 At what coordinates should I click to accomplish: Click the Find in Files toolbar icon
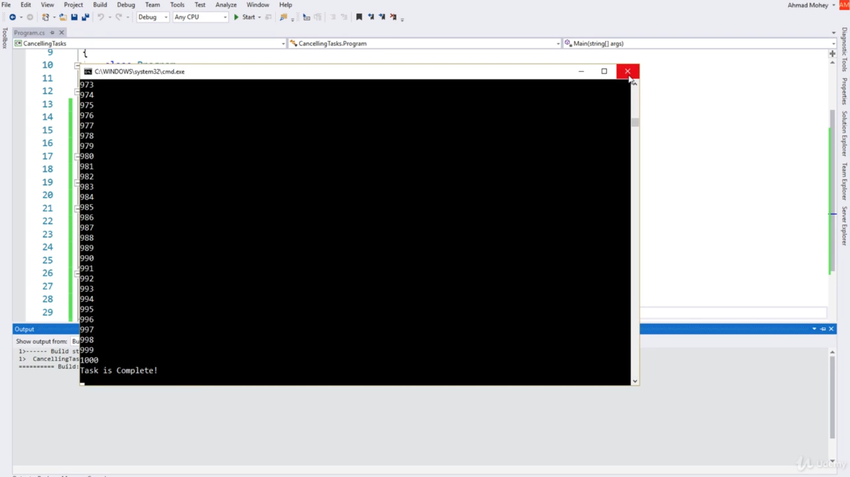(x=283, y=17)
